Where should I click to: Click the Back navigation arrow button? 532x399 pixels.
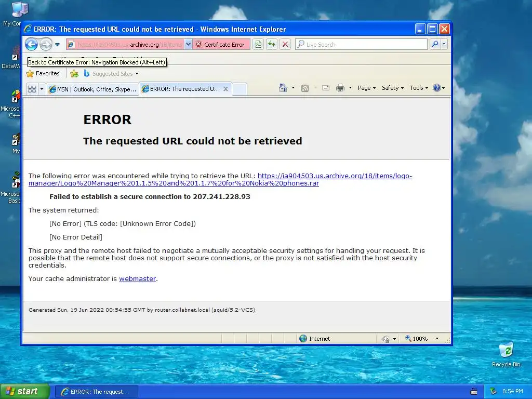pyautogui.click(x=32, y=44)
